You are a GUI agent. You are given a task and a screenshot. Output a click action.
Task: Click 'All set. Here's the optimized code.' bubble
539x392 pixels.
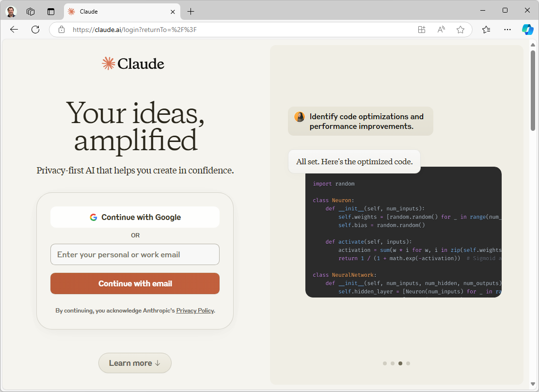click(x=354, y=161)
